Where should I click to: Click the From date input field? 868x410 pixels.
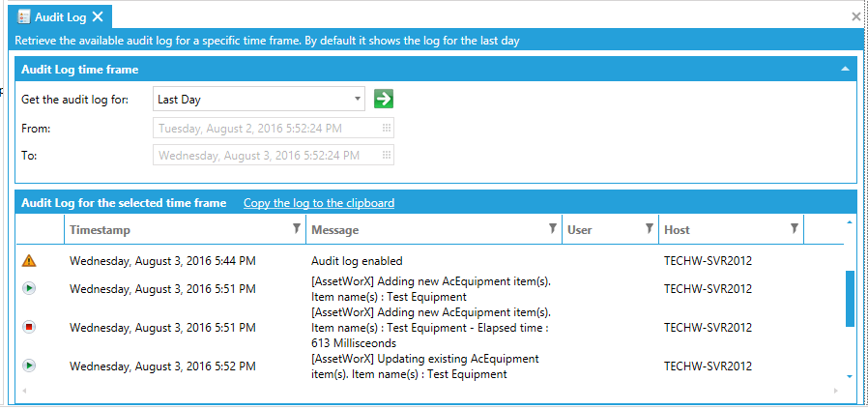(x=266, y=128)
